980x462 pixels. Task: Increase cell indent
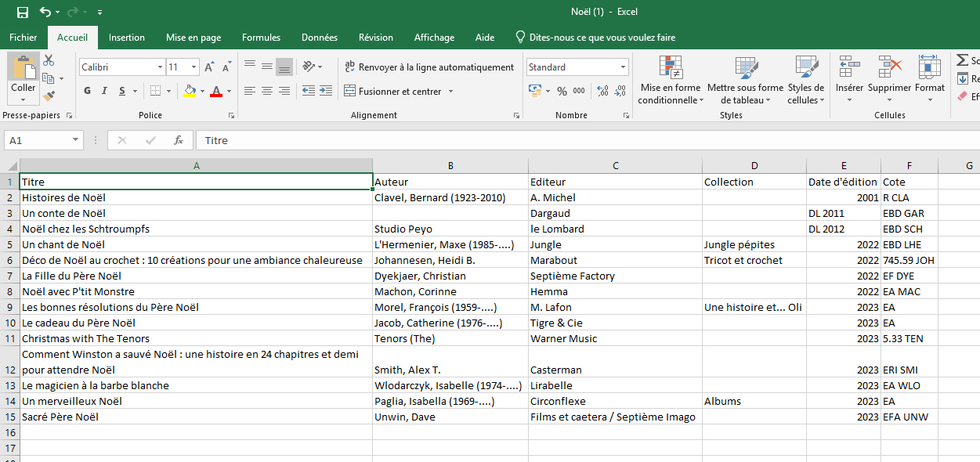tap(325, 91)
